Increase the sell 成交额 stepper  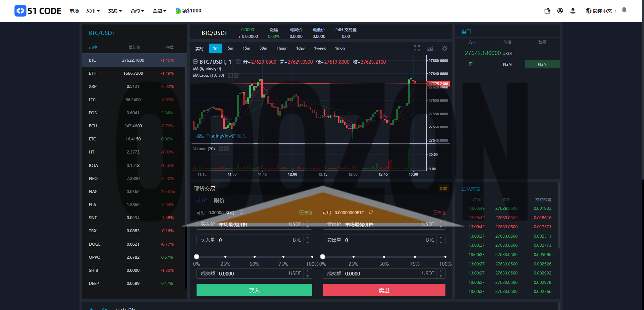[x=441, y=271]
